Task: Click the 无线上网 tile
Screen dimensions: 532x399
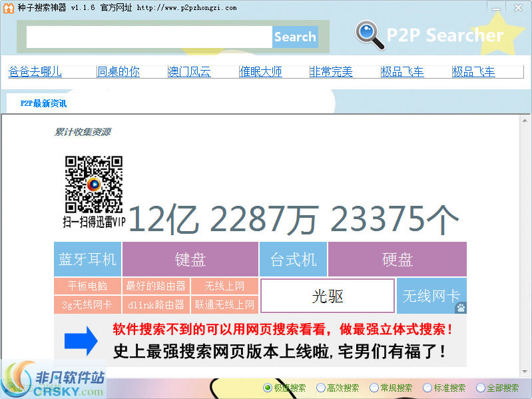Action: click(224, 286)
